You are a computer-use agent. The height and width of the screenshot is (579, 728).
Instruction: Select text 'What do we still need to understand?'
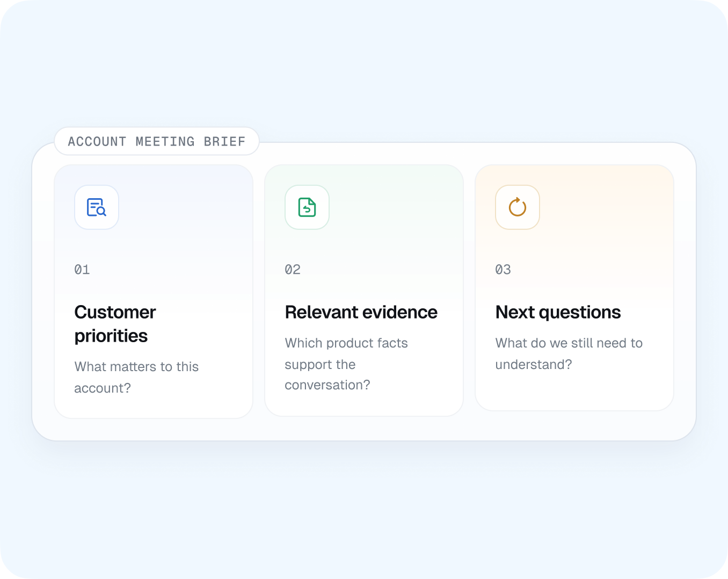click(569, 353)
